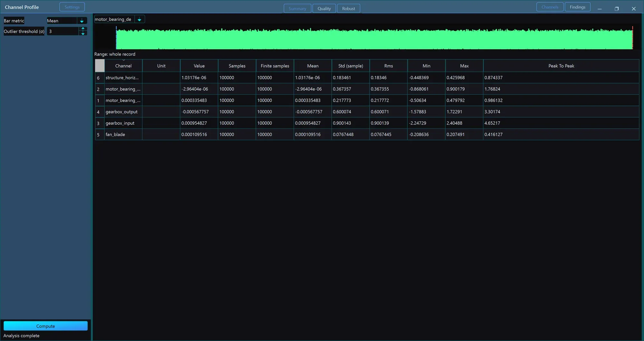Viewport: 644px width, 341px height.
Task: Sort by the Min column header
Action: click(x=427, y=66)
